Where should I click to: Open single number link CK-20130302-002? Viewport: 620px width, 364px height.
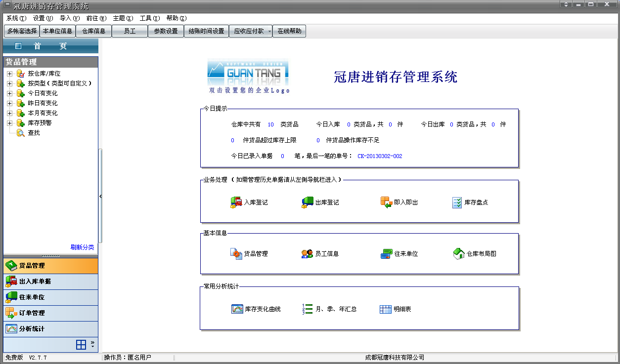(x=380, y=156)
